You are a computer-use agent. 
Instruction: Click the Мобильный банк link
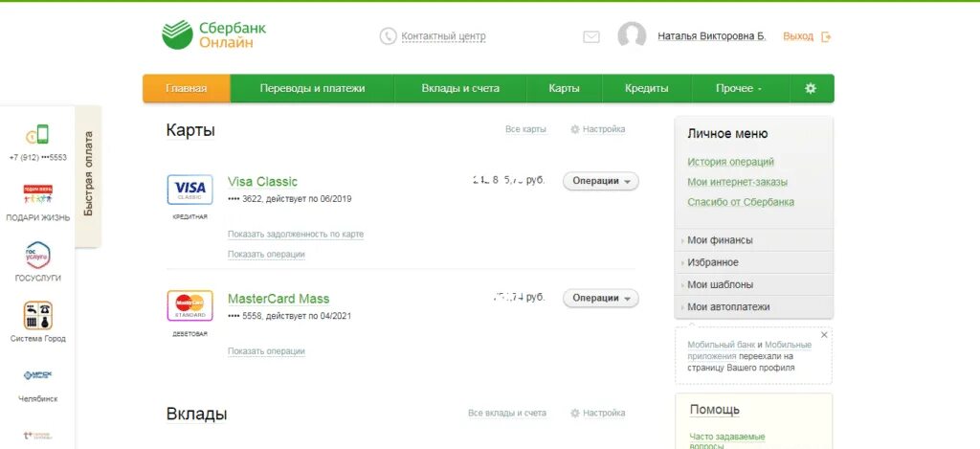[722, 345]
